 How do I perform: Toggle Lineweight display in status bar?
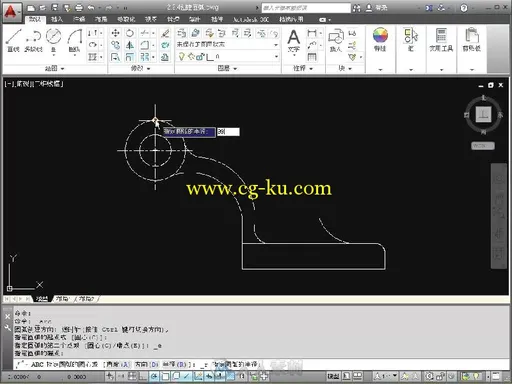pos(220,376)
